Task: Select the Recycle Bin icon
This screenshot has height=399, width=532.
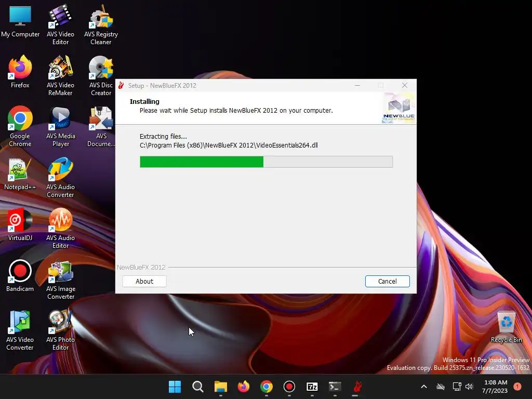Action: coord(506,326)
